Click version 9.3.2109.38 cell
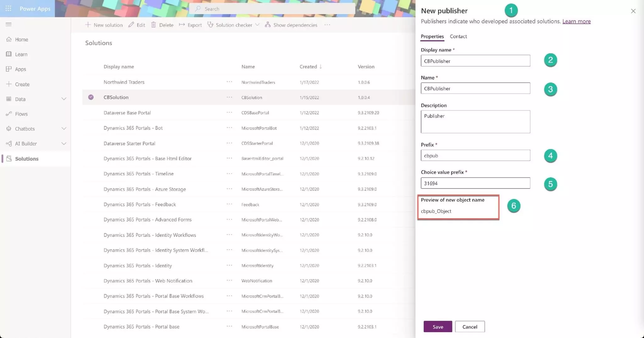The width and height of the screenshot is (644, 338). (x=368, y=143)
